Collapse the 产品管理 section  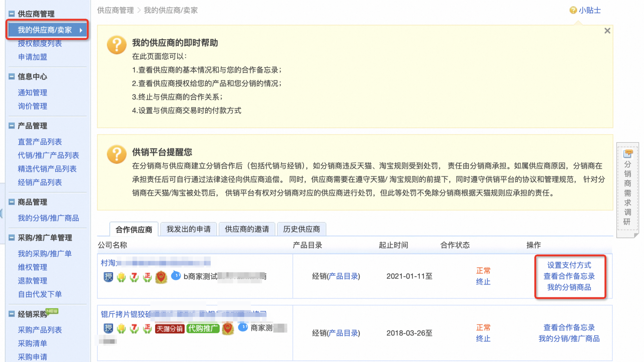(x=12, y=126)
